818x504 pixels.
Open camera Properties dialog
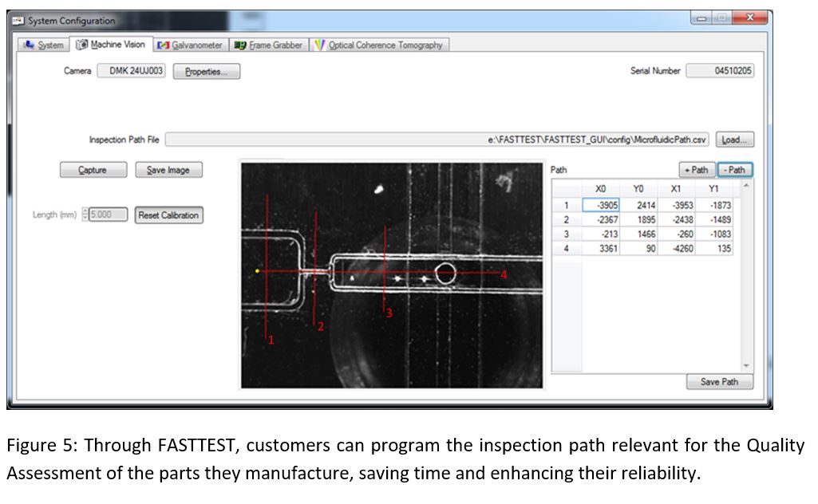coord(207,72)
